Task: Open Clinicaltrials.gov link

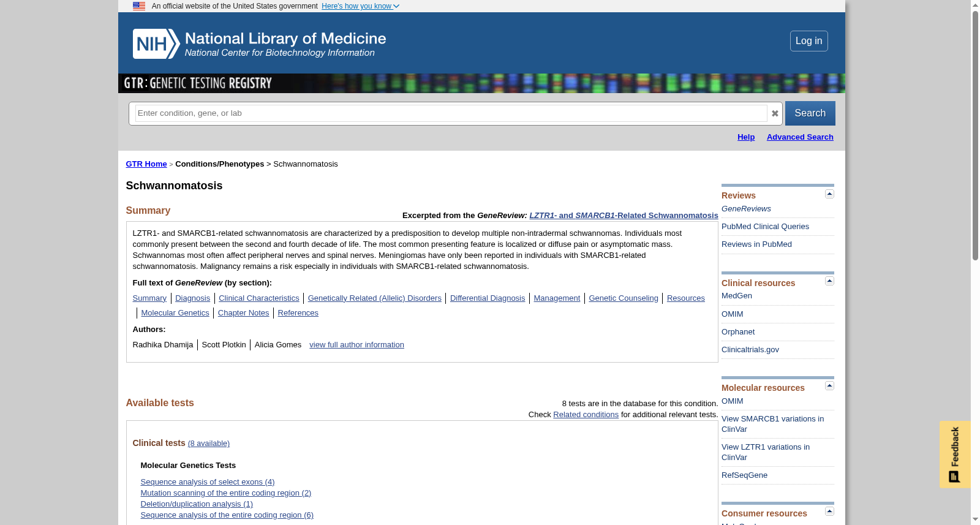Action: click(750, 350)
